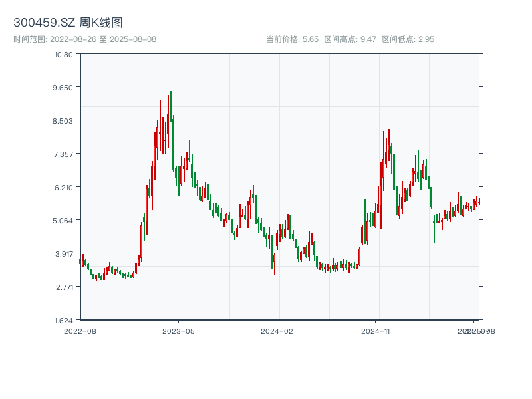This screenshot has height=399, width=532.
Task: Click y-axis label 1.624
Action: tap(63, 321)
